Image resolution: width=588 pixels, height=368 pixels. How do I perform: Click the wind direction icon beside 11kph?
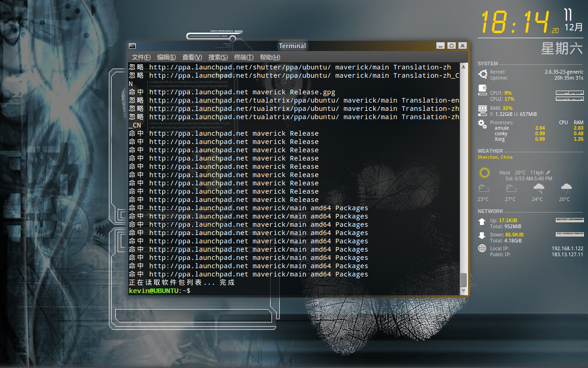[x=548, y=172]
